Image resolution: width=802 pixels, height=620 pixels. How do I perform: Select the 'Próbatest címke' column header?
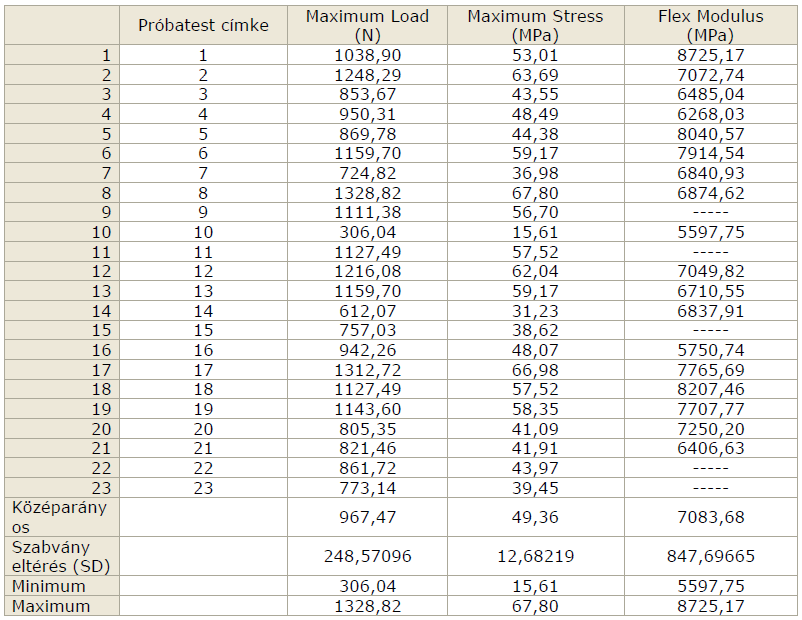tap(203, 26)
